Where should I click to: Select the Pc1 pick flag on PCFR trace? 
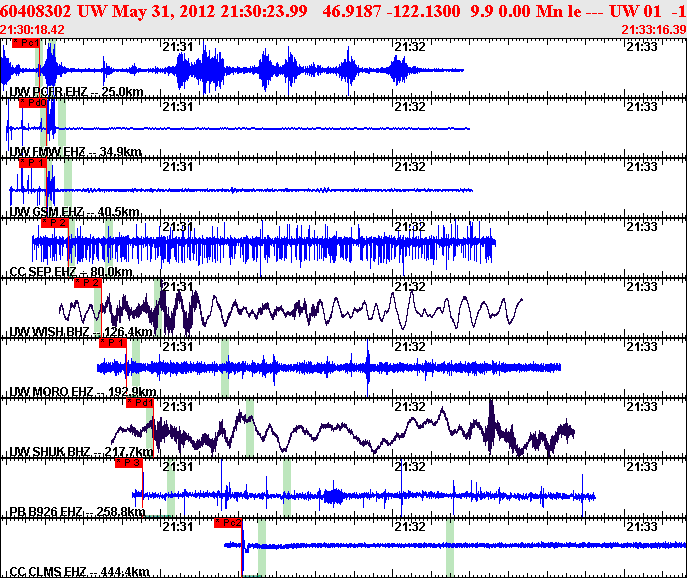(x=26, y=43)
